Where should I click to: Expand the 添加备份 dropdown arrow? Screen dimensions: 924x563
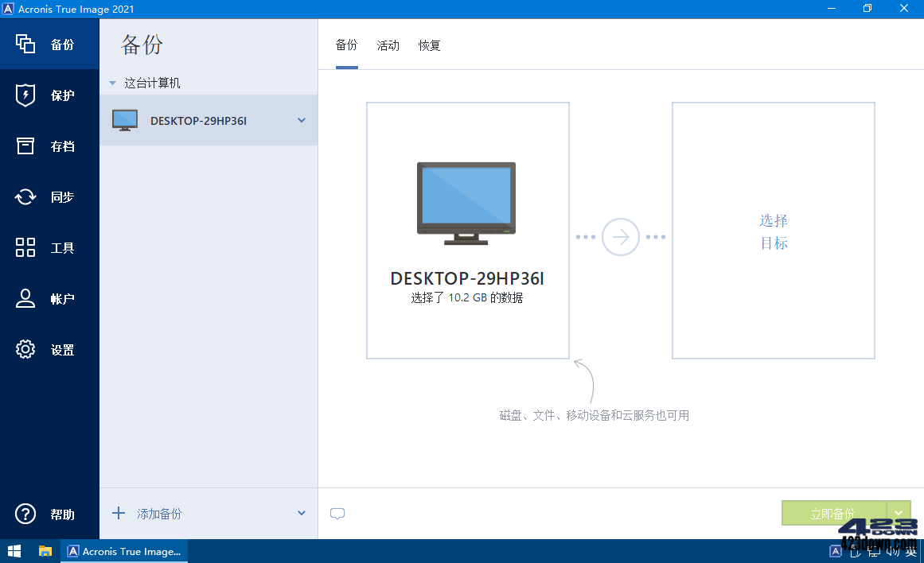pos(302,513)
